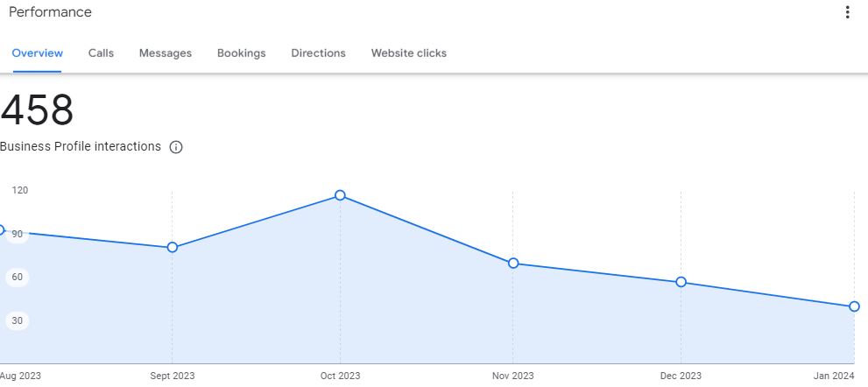Select the Jan 2024 data point
This screenshot has width=868, height=387.
click(854, 306)
